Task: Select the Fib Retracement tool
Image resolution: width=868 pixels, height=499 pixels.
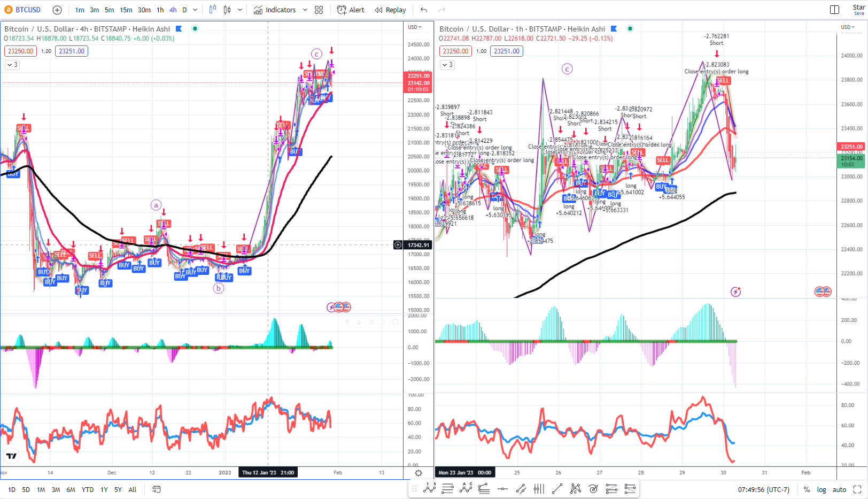Action: pyautogui.click(x=448, y=488)
